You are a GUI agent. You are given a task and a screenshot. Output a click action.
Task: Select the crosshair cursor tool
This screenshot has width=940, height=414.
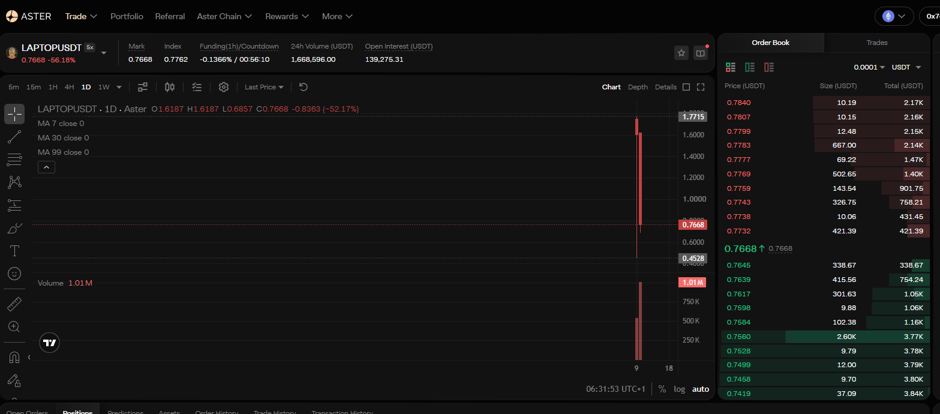pyautogui.click(x=14, y=114)
